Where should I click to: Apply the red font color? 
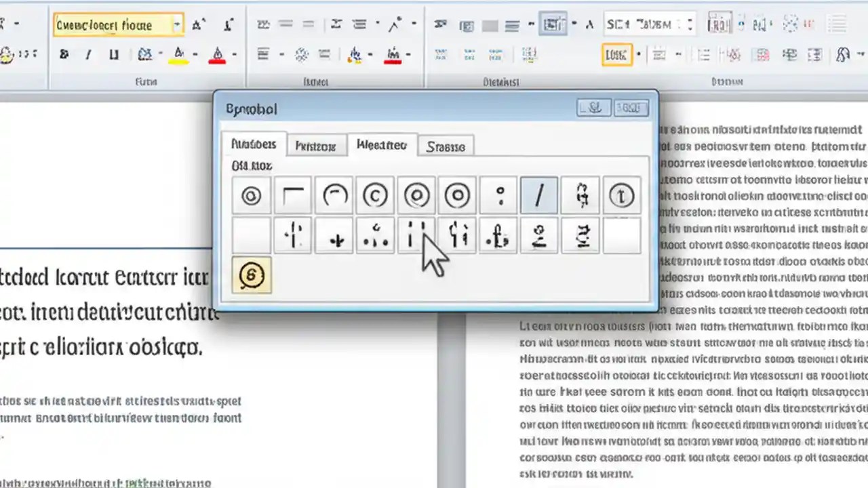coord(217,56)
